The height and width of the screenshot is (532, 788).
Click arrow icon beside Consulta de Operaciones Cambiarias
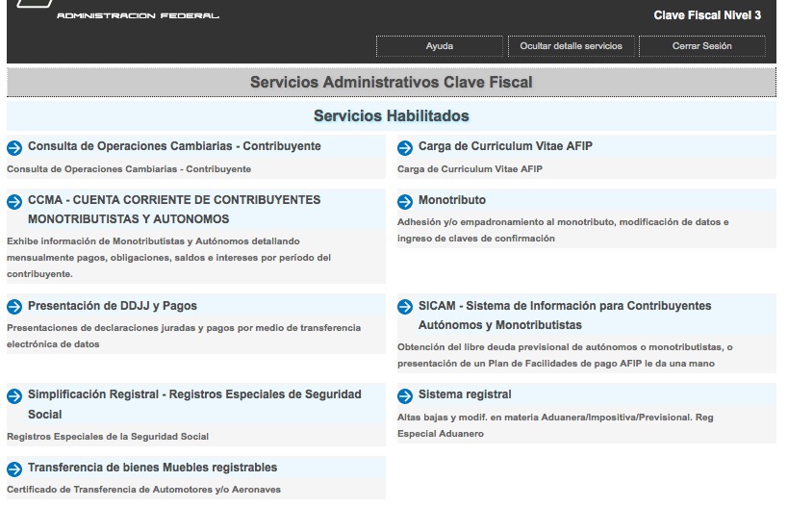[14, 148]
